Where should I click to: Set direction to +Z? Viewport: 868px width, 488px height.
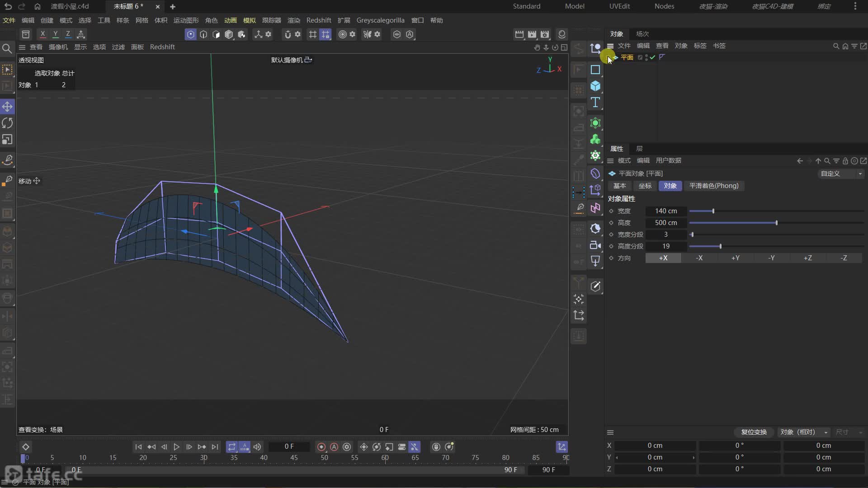tap(808, 258)
